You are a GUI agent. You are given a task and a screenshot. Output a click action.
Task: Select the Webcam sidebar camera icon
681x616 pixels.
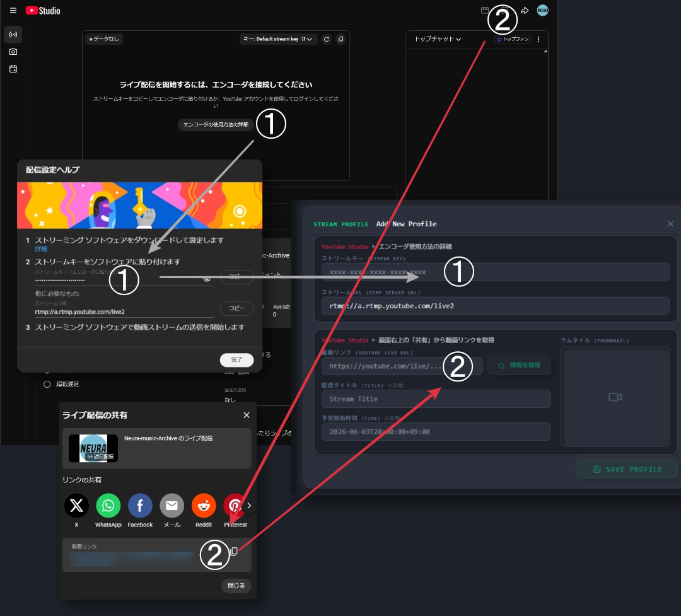(13, 52)
